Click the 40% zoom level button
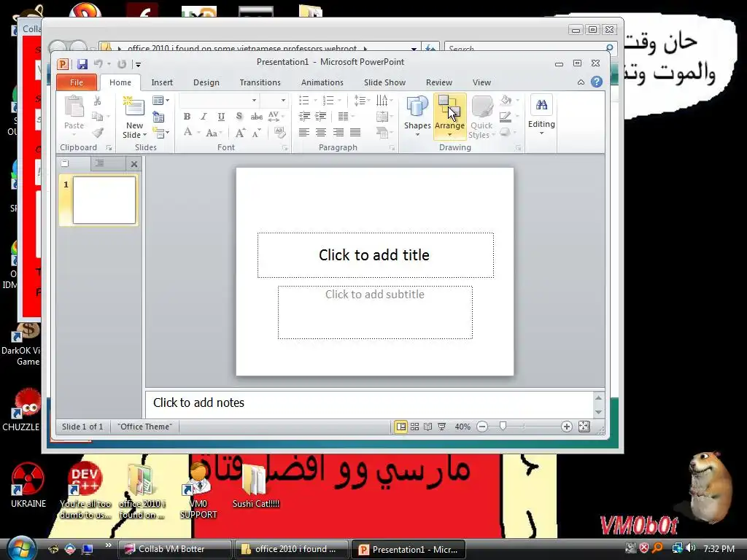The width and height of the screenshot is (747, 560). pyautogui.click(x=462, y=427)
